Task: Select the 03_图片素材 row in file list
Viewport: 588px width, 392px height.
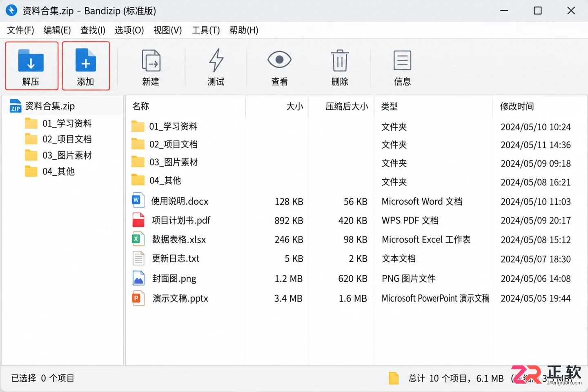Action: pos(355,163)
